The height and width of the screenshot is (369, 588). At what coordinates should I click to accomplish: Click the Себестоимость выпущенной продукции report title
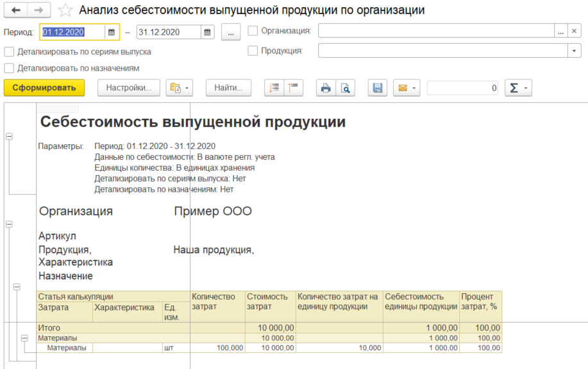[193, 122]
